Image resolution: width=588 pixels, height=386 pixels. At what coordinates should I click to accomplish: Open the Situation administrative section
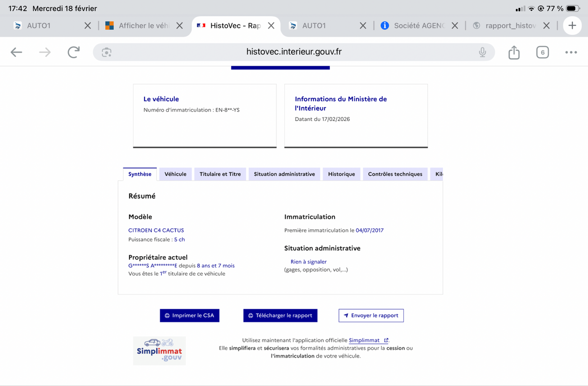click(x=284, y=174)
